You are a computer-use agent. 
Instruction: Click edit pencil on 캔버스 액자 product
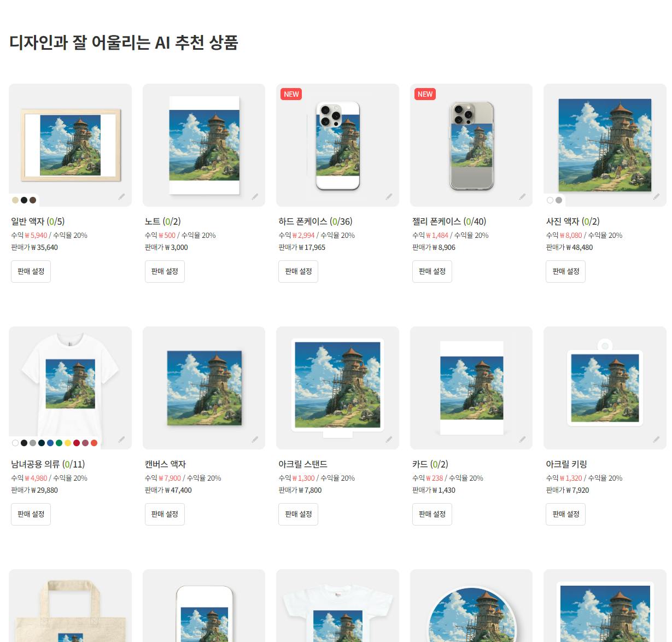255,439
